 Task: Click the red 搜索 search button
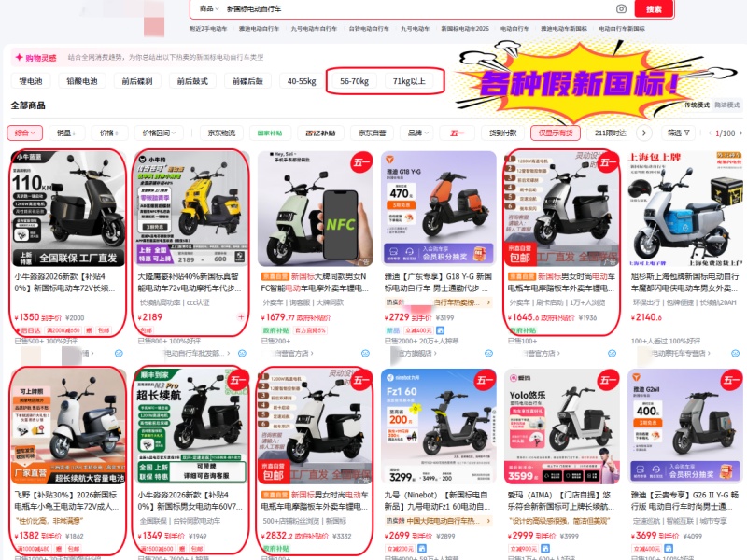click(654, 8)
